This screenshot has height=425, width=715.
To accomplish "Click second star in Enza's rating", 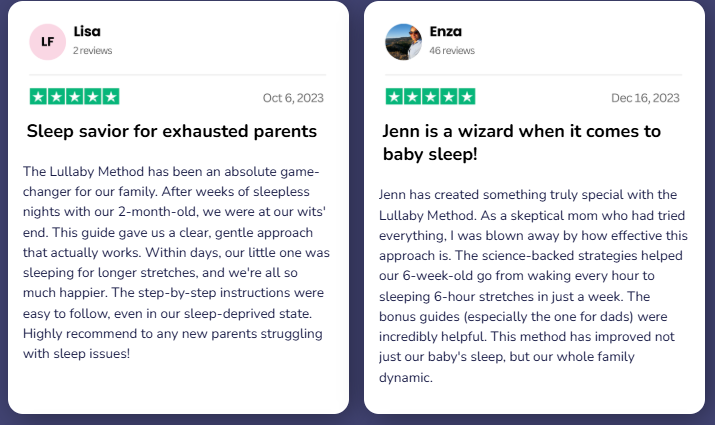I will point(412,97).
